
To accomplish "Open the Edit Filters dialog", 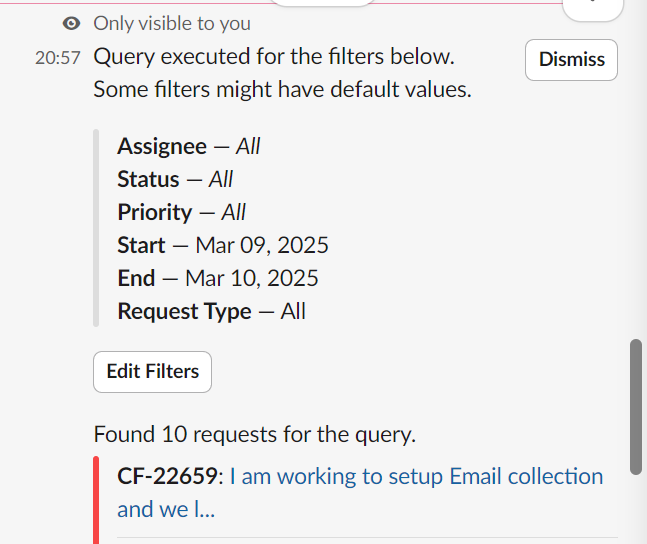I will click(x=152, y=372).
